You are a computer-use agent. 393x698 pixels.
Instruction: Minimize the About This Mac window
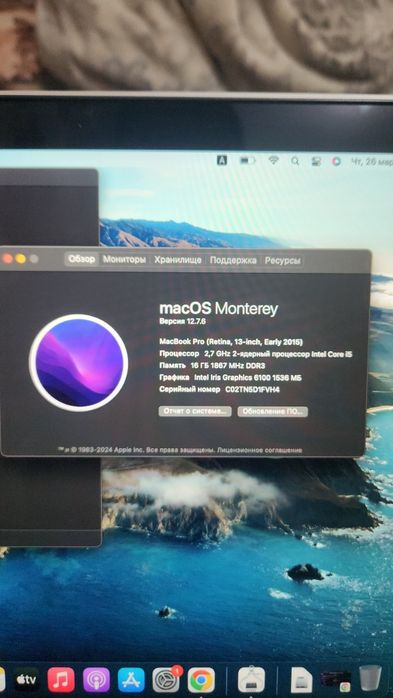[20, 259]
